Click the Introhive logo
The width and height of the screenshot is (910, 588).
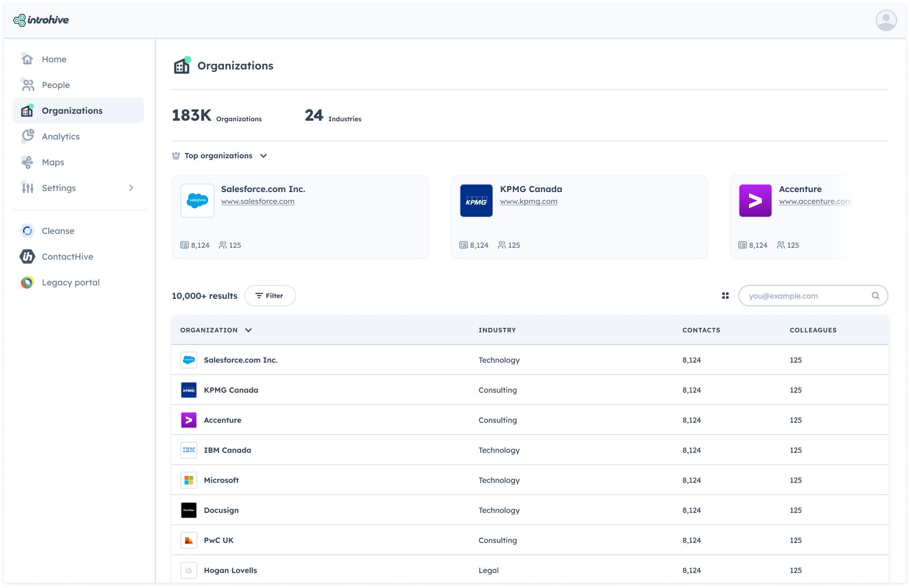[41, 20]
